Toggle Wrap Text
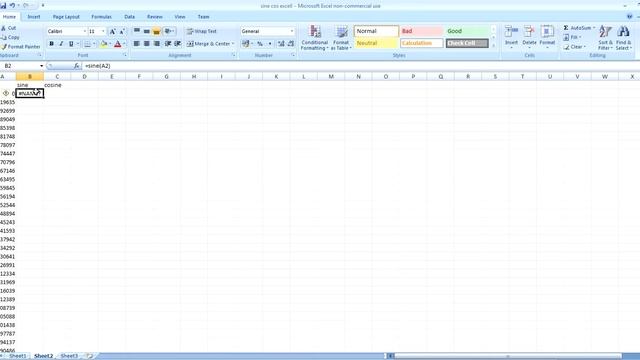This screenshot has width=640, height=360. coord(202,31)
